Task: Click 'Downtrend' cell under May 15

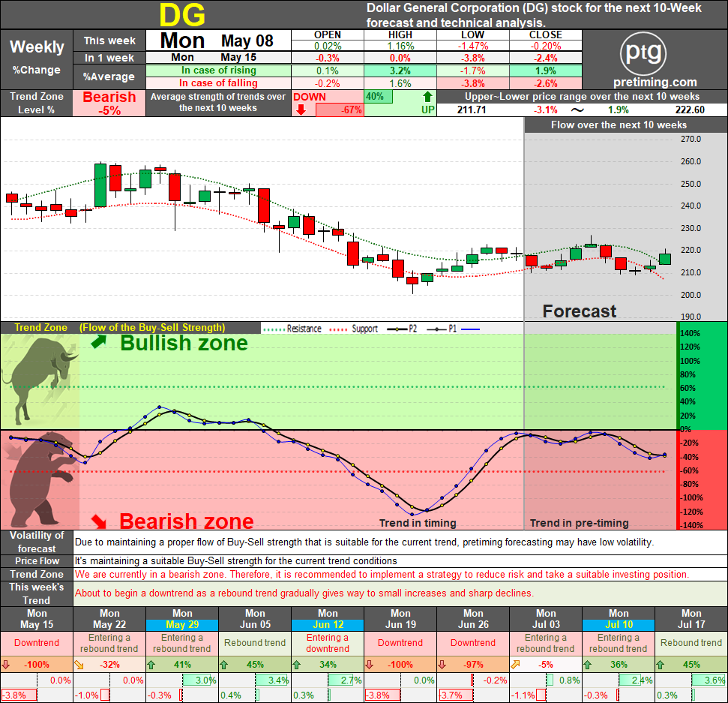Action: click(x=37, y=643)
